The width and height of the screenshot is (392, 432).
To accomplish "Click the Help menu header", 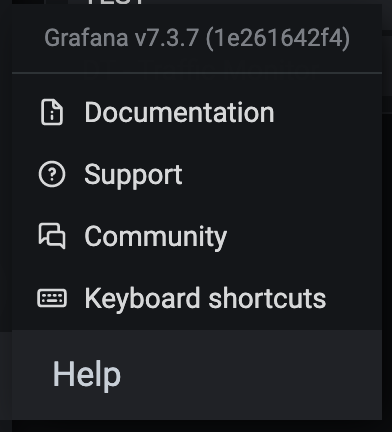I will 197,375.
